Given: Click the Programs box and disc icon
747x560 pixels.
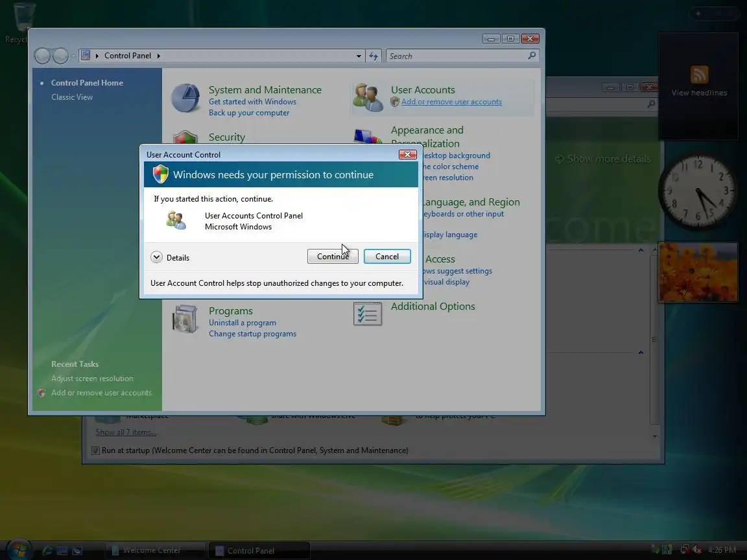Looking at the screenshot, I should click(185, 318).
